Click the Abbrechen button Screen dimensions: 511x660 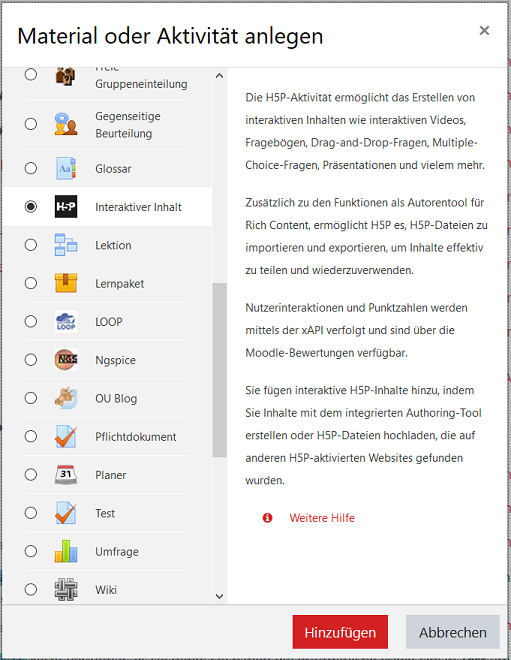click(452, 632)
